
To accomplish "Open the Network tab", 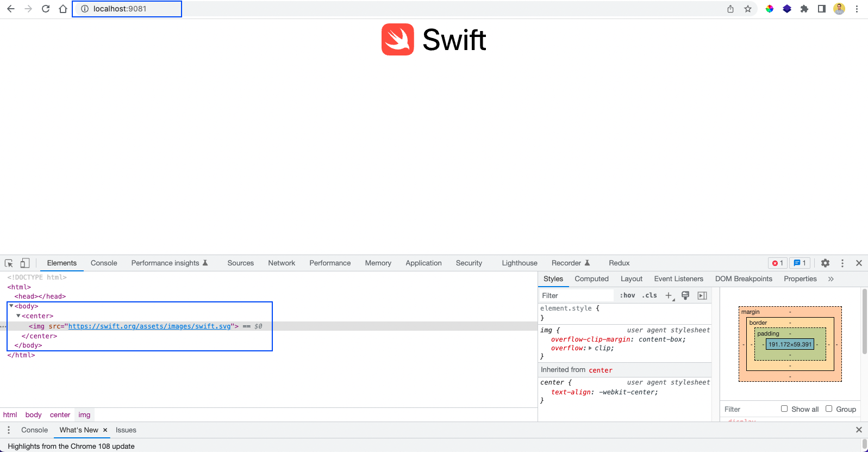I will coord(282,263).
